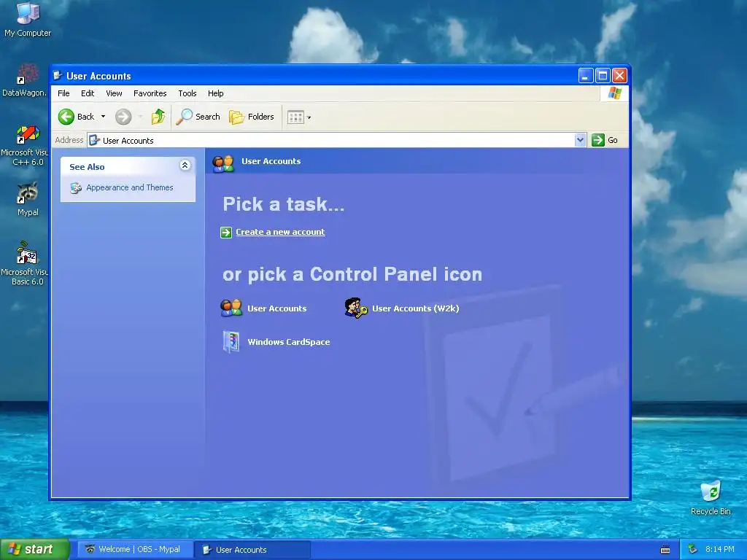Viewport: 747px width, 560px height.
Task: Select Microsoft Visual Basic 6.0 shortcut
Action: (x=25, y=263)
